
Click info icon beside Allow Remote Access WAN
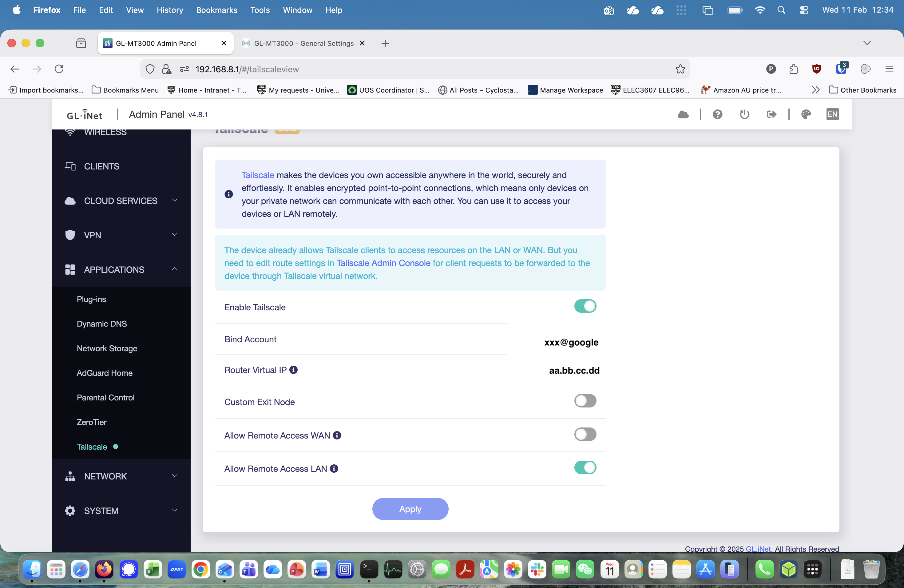[337, 435]
